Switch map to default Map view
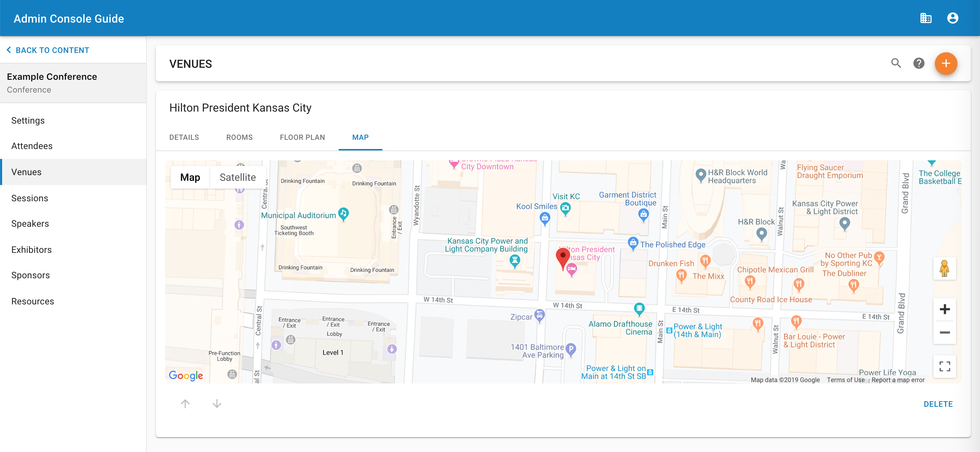Screen dimensions: 980x452 pyautogui.click(x=190, y=177)
